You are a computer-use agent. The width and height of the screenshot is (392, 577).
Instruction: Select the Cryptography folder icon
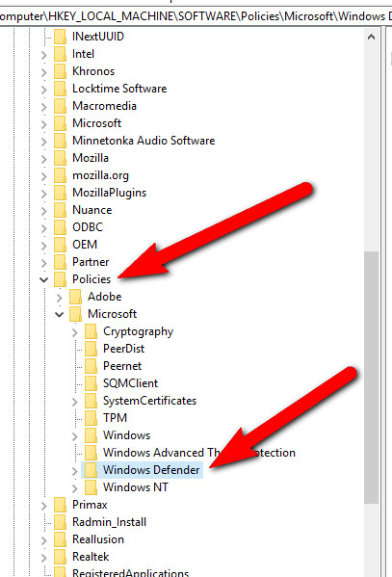point(91,331)
